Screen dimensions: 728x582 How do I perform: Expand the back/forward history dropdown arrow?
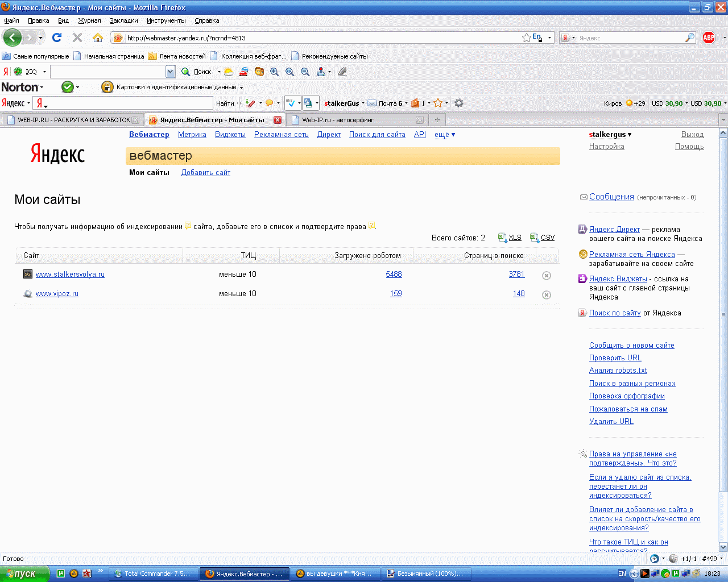click(x=40, y=38)
